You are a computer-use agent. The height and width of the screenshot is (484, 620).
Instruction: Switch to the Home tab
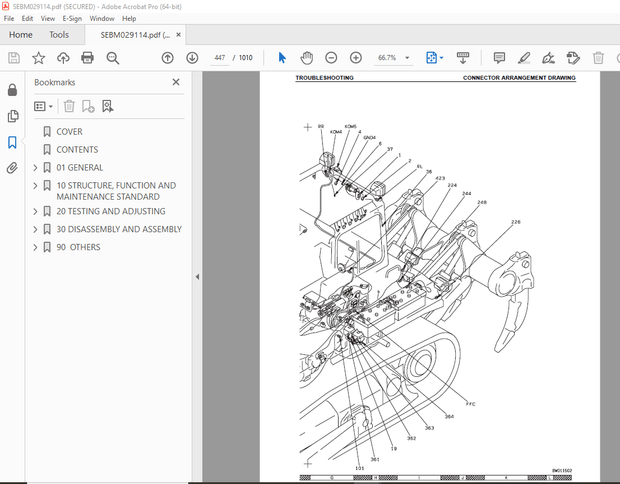coord(21,35)
